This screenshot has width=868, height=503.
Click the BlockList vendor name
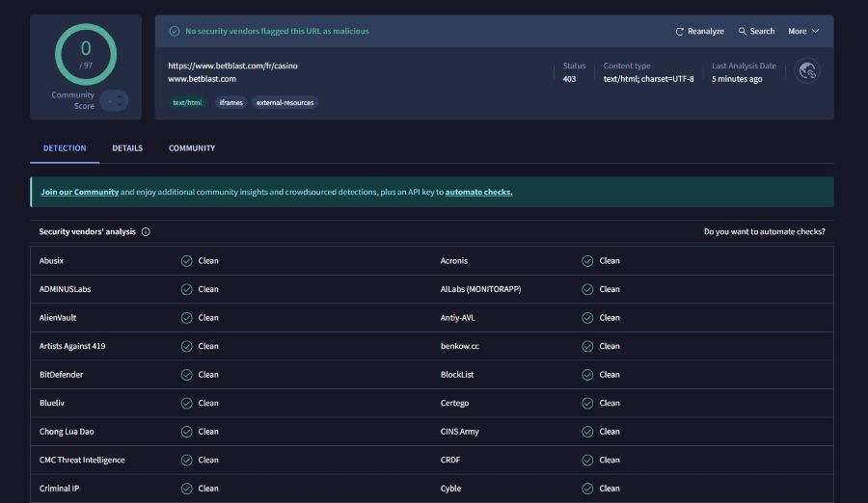pos(457,375)
